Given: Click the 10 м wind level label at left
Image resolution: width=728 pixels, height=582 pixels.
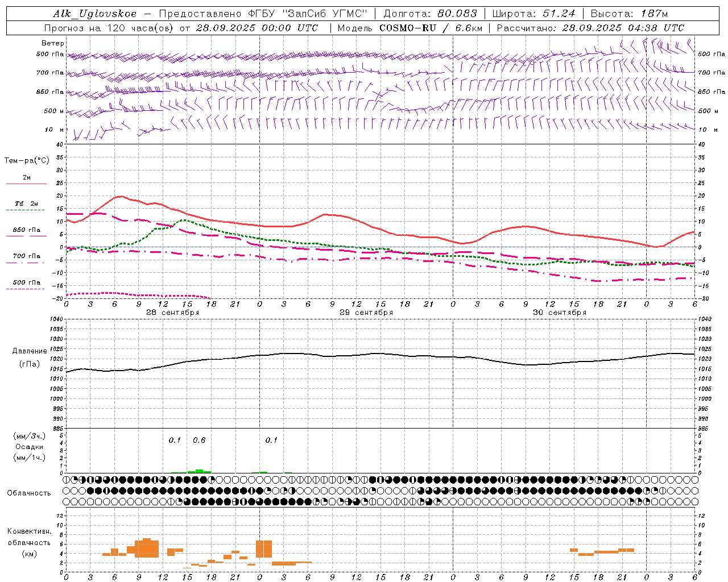Looking at the screenshot, I should [x=54, y=130].
